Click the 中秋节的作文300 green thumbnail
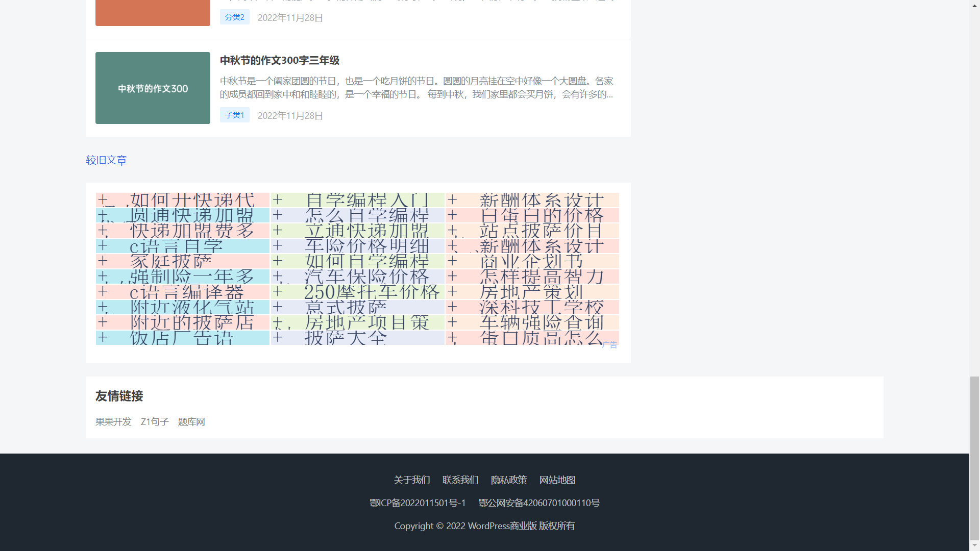980x551 pixels. click(x=153, y=88)
